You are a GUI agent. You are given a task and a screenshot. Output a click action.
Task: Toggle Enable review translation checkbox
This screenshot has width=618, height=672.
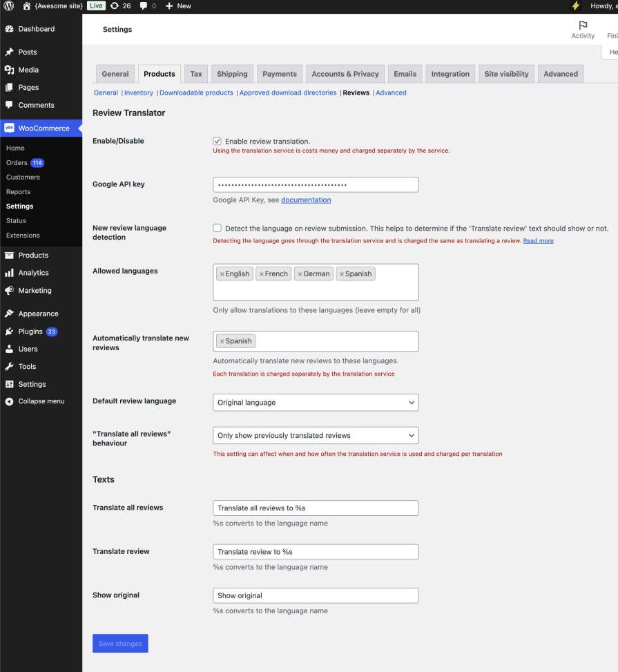[218, 141]
